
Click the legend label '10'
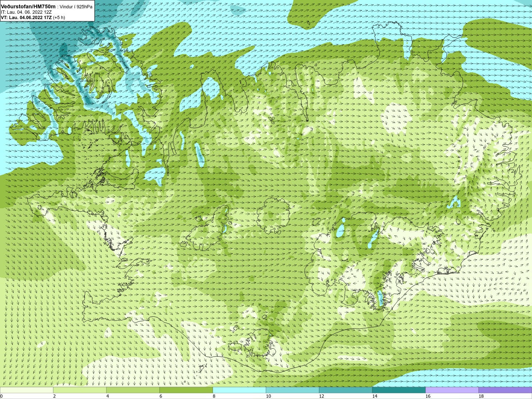268,396
